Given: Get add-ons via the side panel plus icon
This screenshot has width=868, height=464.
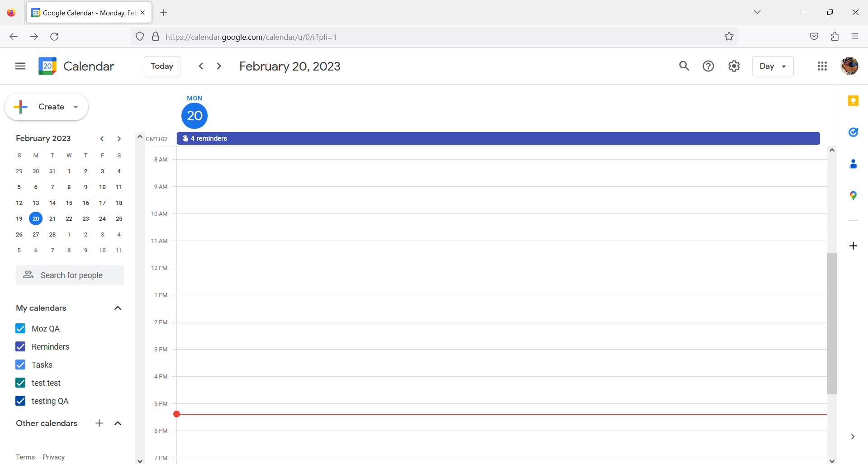Looking at the screenshot, I should click(853, 246).
